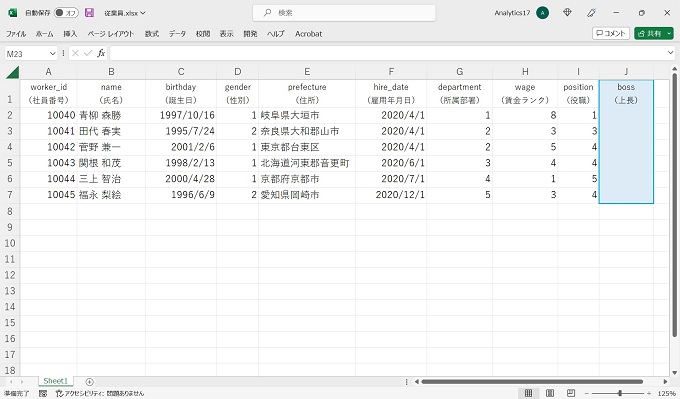Click cell with 10040

click(x=49, y=115)
